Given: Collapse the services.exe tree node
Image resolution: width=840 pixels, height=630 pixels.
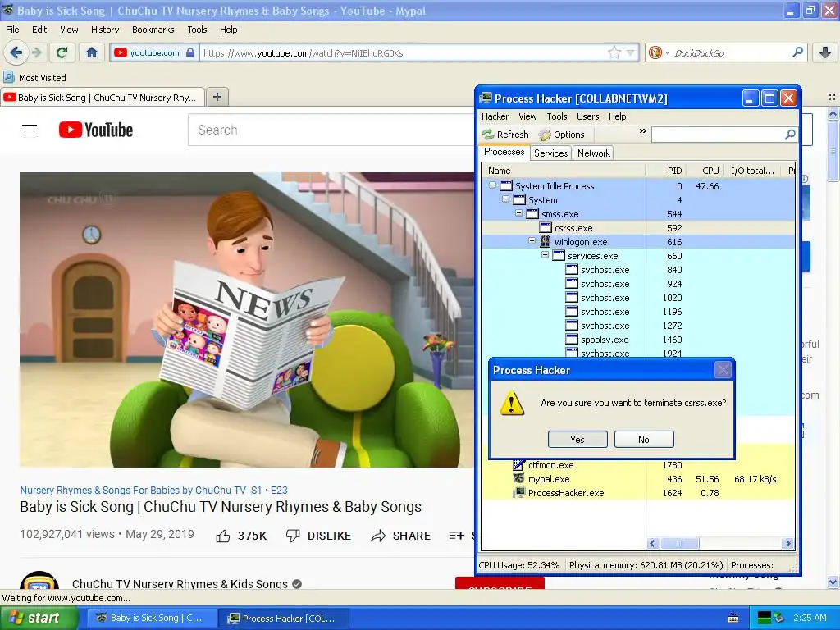Looking at the screenshot, I should 545,255.
